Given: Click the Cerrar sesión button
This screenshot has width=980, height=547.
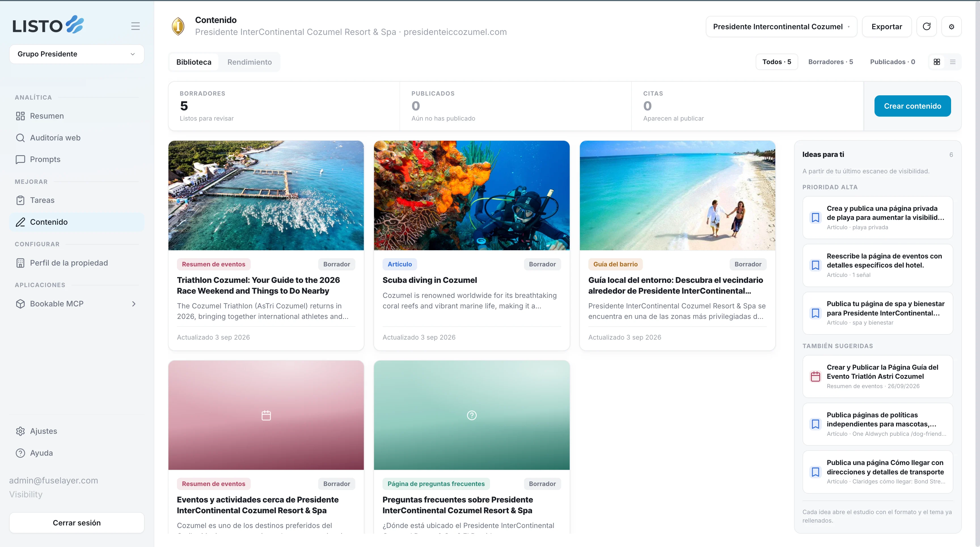Looking at the screenshot, I should [77, 523].
